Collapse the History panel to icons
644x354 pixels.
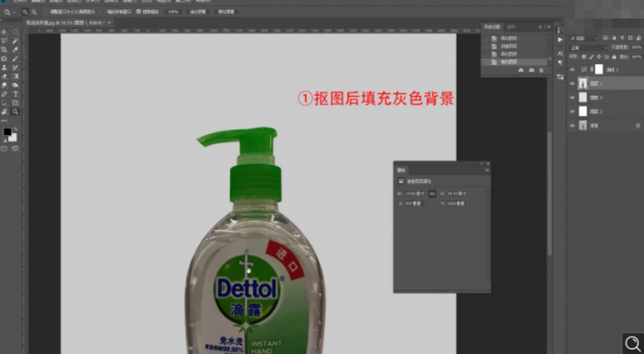[541, 27]
